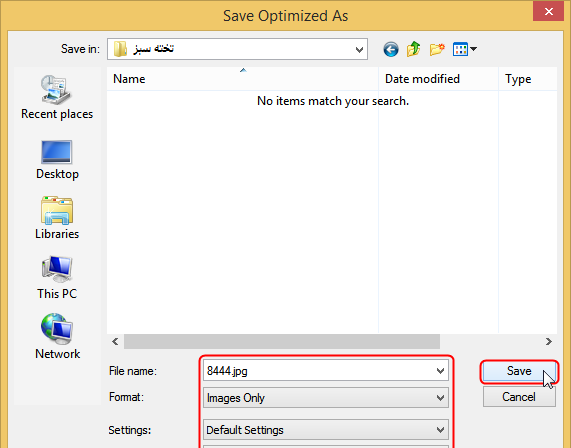Sort by Date modified column header
571x448 pixels.
438,79
